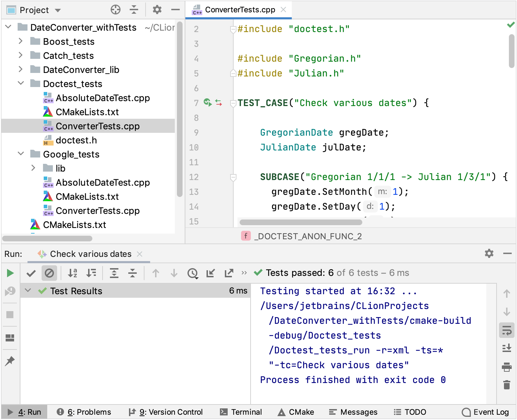This screenshot has height=420, width=517.
Task: Expand the Boost_tests folder
Action: [20, 41]
